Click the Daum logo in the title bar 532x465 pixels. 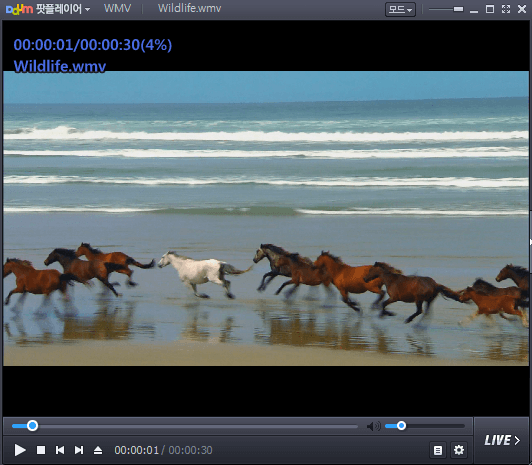click(x=19, y=9)
